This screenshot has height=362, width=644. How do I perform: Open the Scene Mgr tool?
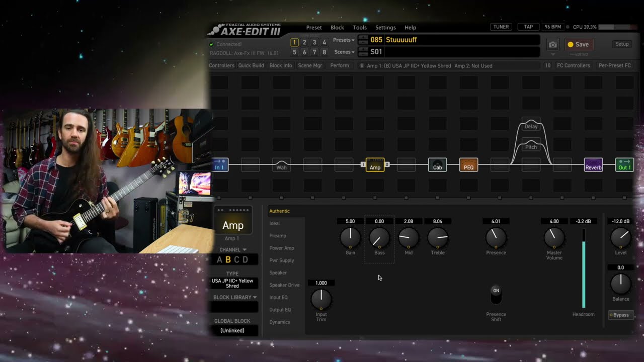[310, 66]
